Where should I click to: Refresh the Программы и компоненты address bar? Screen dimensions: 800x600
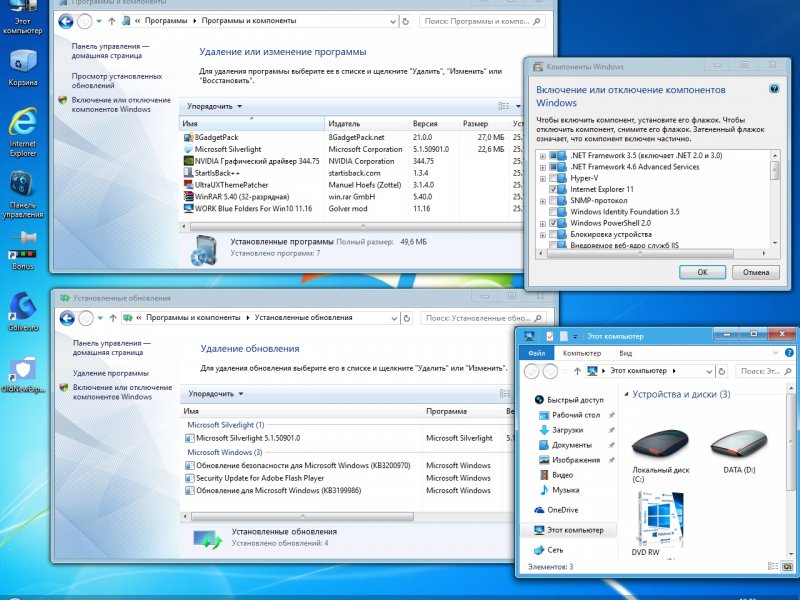point(406,21)
